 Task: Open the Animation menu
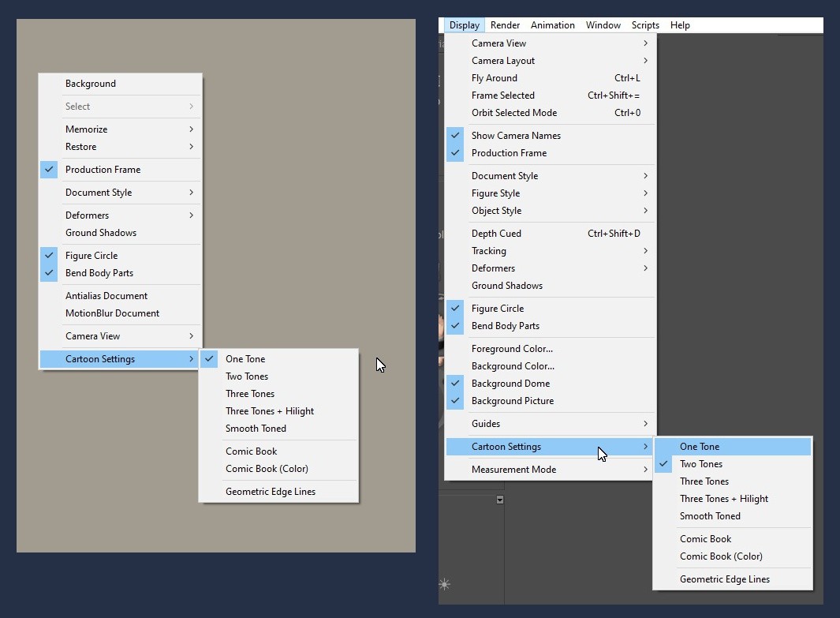point(552,25)
